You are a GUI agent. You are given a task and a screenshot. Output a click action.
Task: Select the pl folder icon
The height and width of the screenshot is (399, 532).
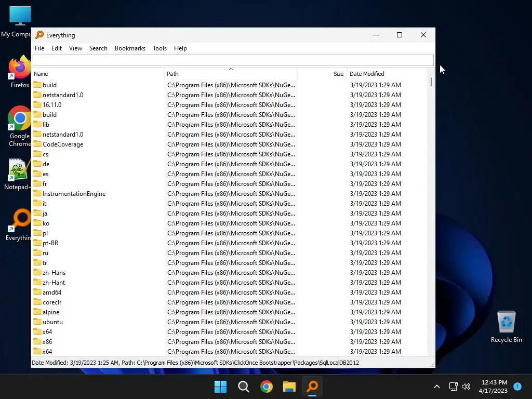tap(37, 233)
